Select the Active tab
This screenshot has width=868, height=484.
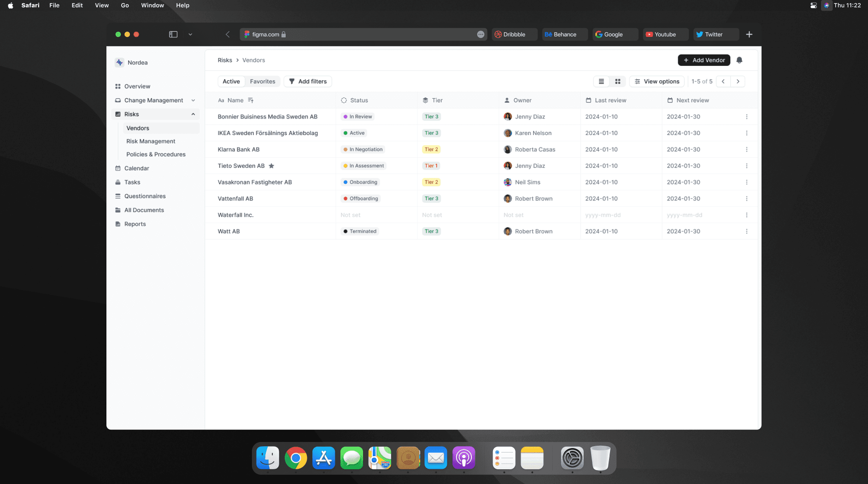[231, 81]
